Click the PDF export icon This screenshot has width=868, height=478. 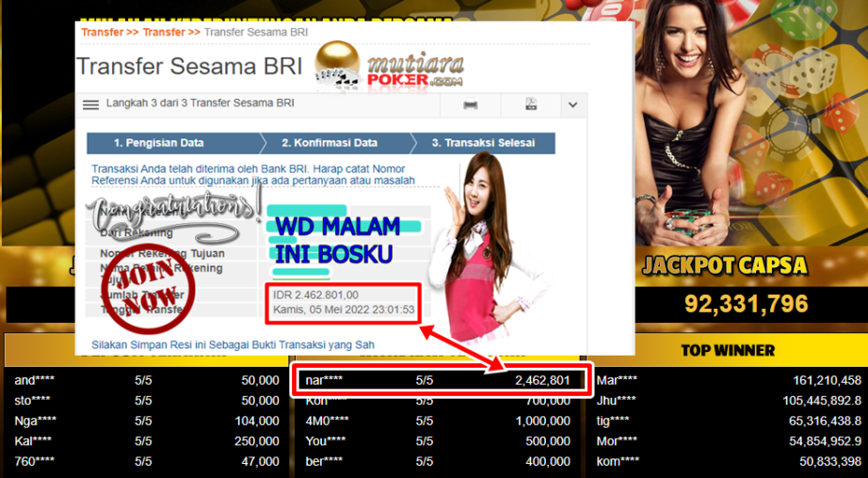click(531, 104)
